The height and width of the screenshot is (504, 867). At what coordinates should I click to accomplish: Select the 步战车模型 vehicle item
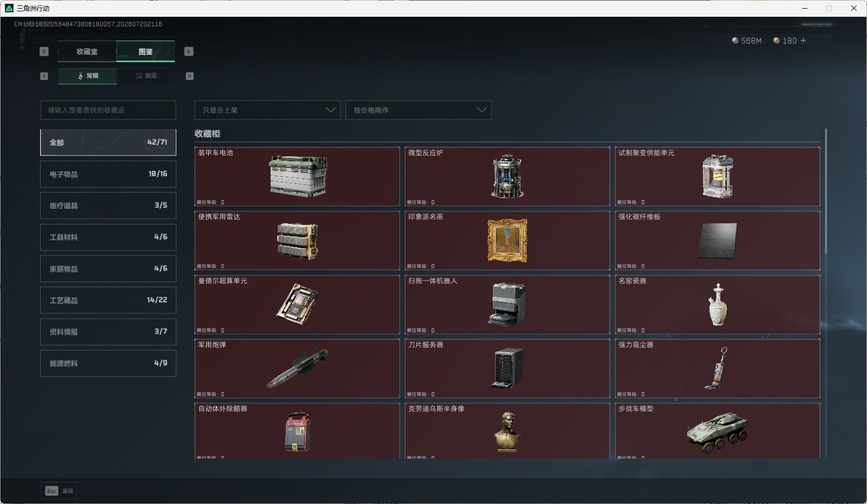(x=717, y=432)
